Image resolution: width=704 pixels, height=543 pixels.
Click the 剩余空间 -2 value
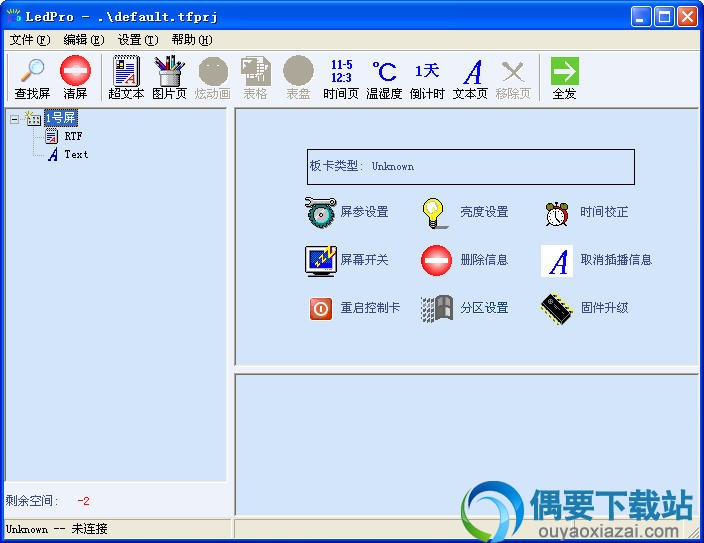(83, 501)
